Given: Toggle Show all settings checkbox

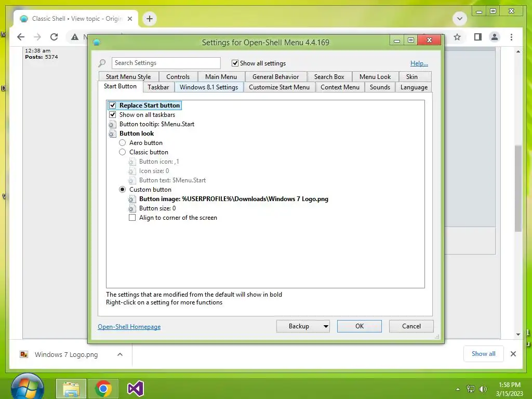Looking at the screenshot, I should pyautogui.click(x=235, y=63).
